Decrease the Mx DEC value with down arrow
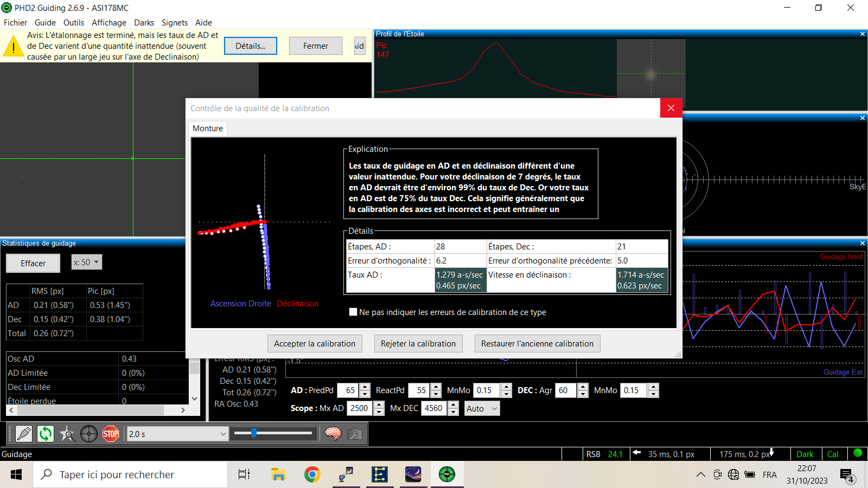The image size is (868, 488). (x=454, y=412)
